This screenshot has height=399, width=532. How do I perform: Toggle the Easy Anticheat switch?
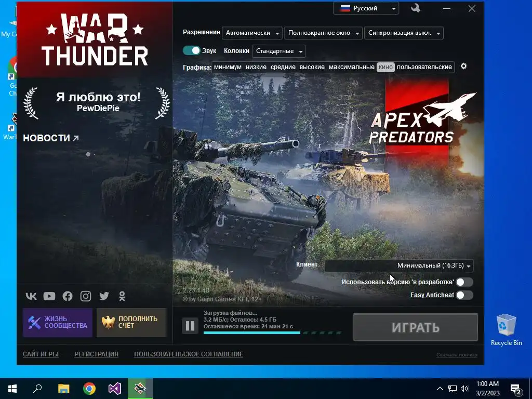[x=464, y=295]
